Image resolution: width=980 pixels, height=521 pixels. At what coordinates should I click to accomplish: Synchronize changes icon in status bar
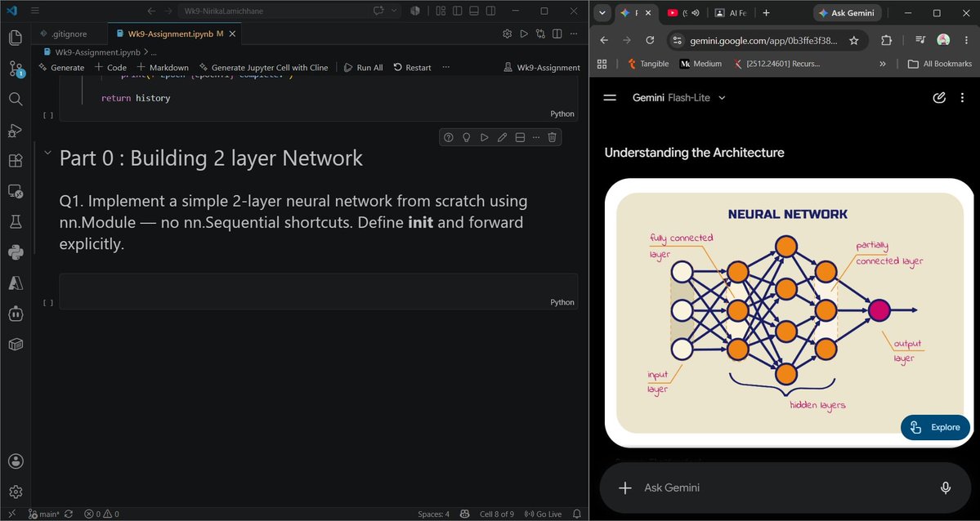click(x=69, y=514)
